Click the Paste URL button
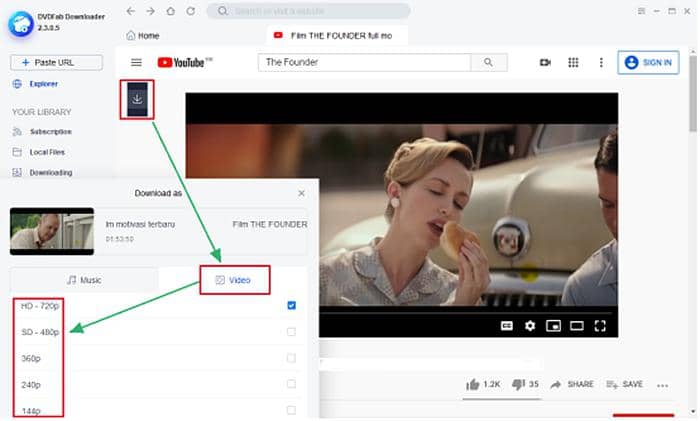The height and width of the screenshot is (421, 700). (56, 63)
